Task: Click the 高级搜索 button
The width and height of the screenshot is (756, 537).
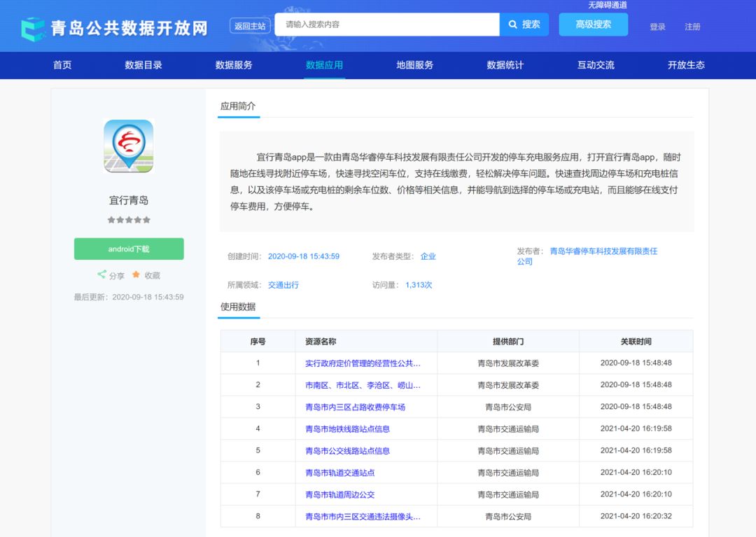Action: pyautogui.click(x=593, y=25)
